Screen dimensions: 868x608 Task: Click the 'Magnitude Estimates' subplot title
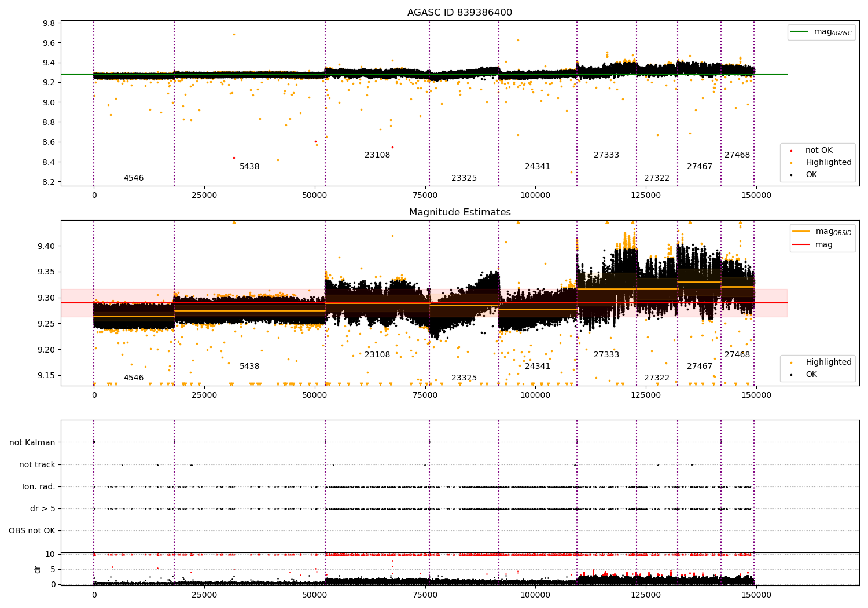(459, 213)
